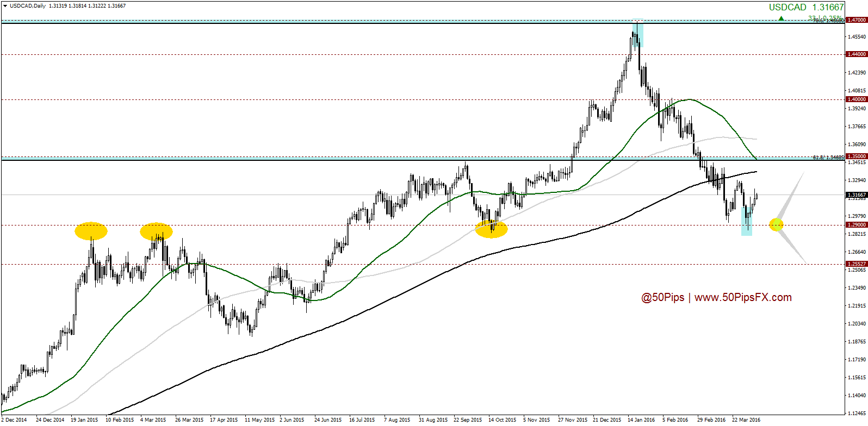This screenshot has width=868, height=426.
Task: Select the cyan rectangle at the March 2016 low
Action: (747, 221)
